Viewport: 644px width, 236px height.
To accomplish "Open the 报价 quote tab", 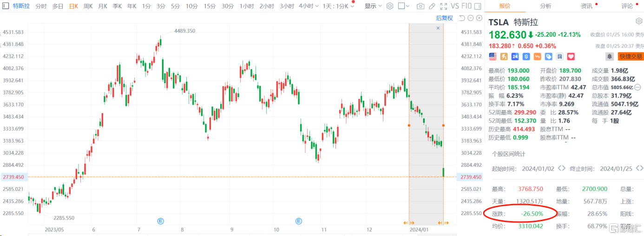I will (x=505, y=6).
